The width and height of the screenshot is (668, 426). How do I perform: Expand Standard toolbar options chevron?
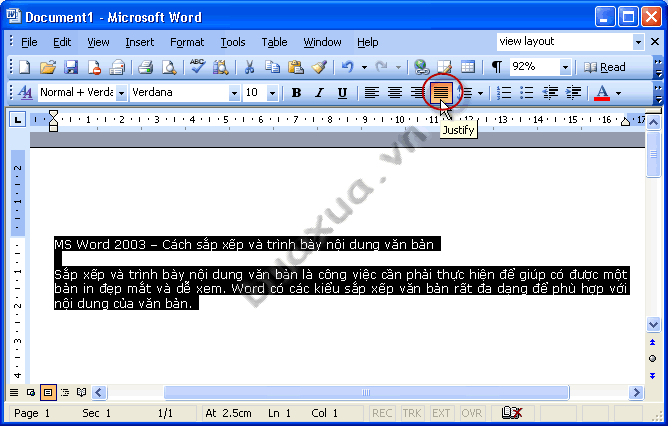(659, 67)
